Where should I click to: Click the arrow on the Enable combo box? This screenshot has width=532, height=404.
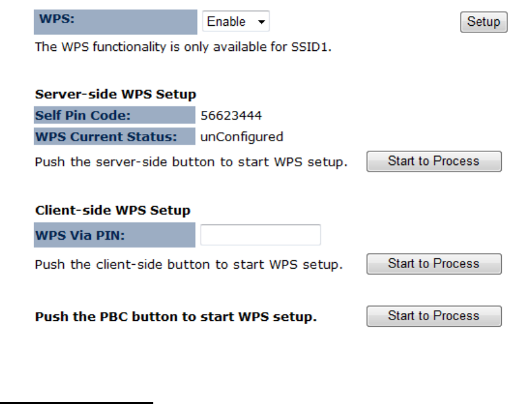(261, 22)
